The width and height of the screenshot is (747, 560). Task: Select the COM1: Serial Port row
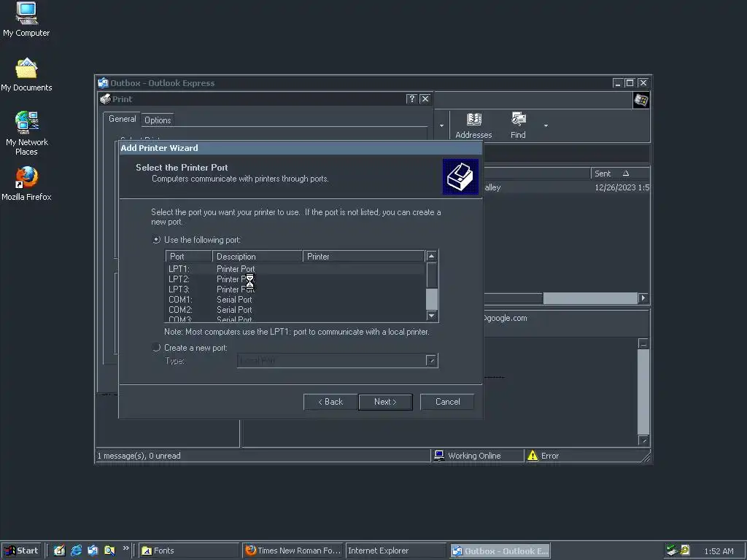point(295,300)
